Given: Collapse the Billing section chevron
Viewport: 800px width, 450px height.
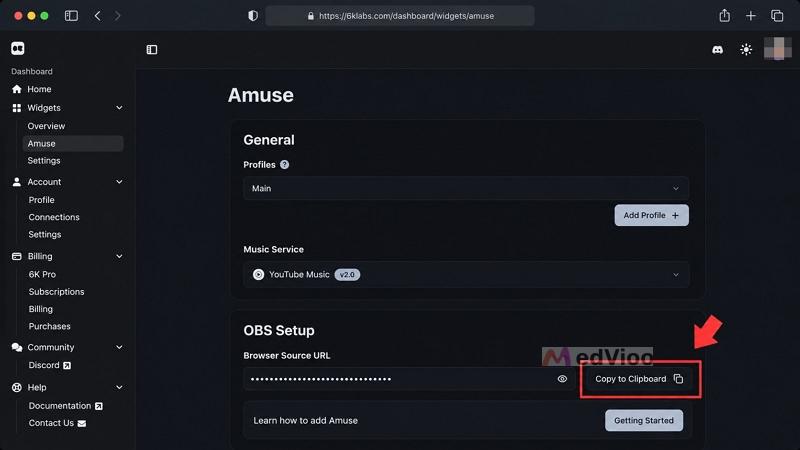Looking at the screenshot, I should [x=119, y=256].
